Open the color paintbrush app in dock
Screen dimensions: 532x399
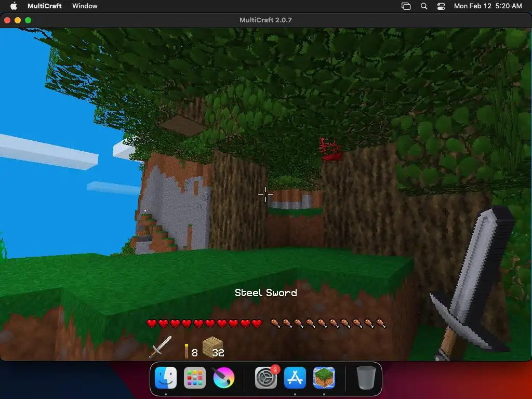[223, 377]
